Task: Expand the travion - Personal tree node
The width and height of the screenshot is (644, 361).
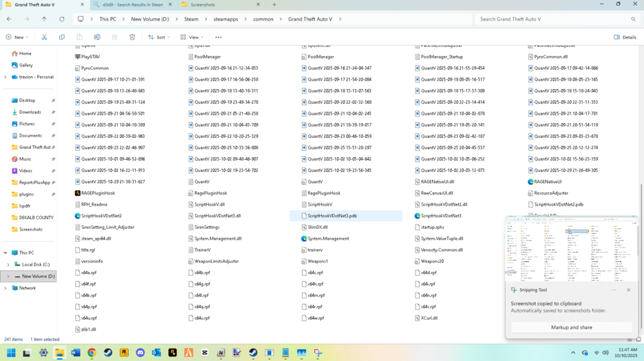Action: 5,77
